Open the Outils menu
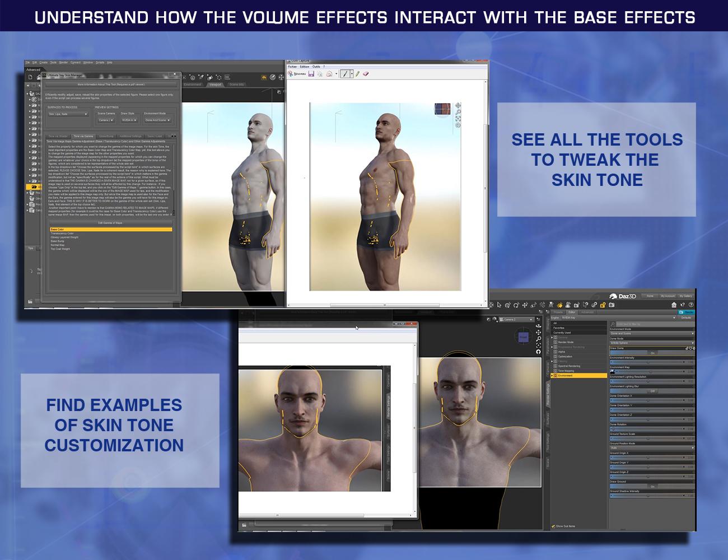This screenshot has width=728, height=560. point(317,66)
